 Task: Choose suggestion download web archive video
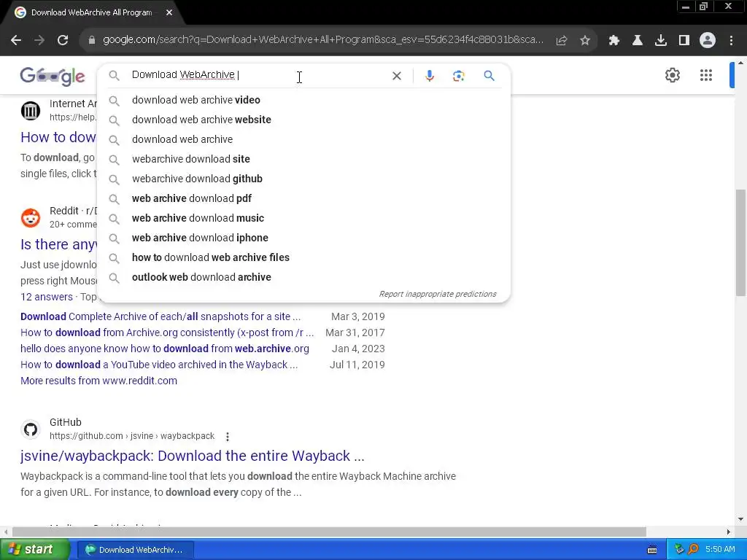pos(304,100)
